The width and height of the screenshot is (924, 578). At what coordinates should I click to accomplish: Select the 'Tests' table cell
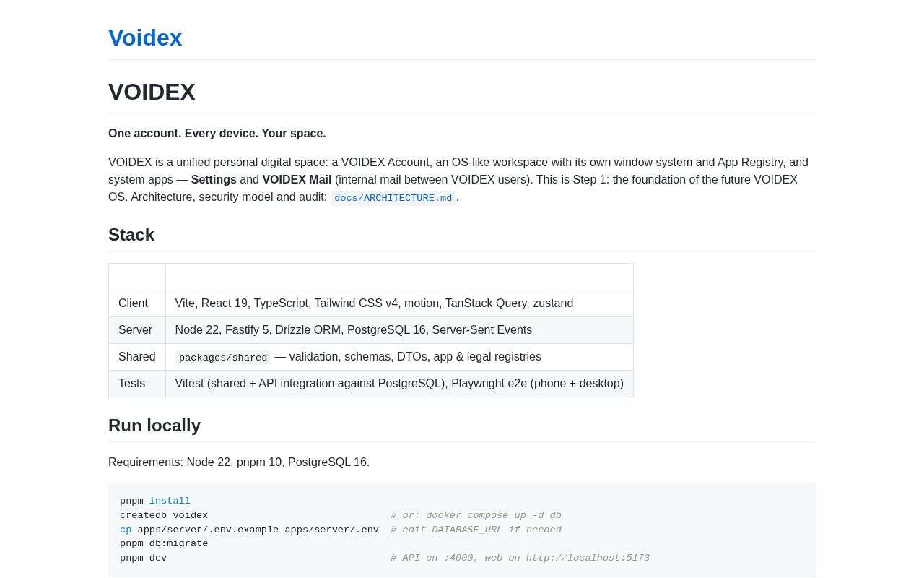pos(137,384)
